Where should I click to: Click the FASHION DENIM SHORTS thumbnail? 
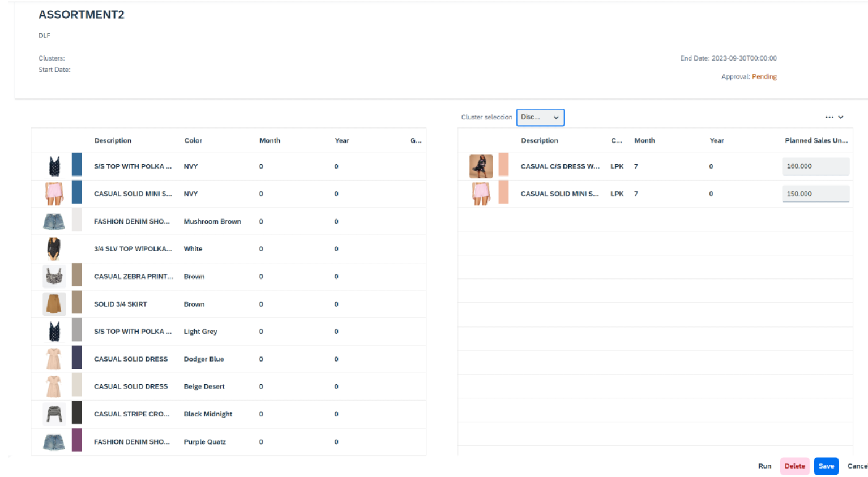[x=54, y=221]
